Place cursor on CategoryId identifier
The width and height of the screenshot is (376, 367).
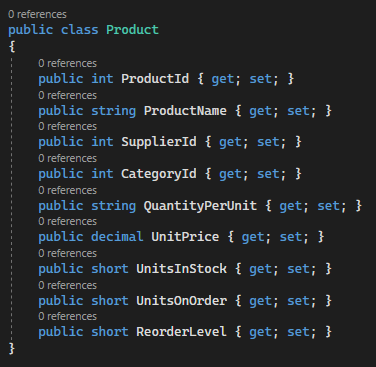159,174
